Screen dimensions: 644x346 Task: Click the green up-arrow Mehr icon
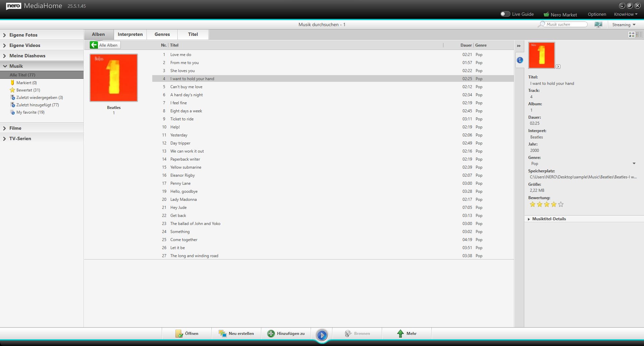click(x=400, y=334)
